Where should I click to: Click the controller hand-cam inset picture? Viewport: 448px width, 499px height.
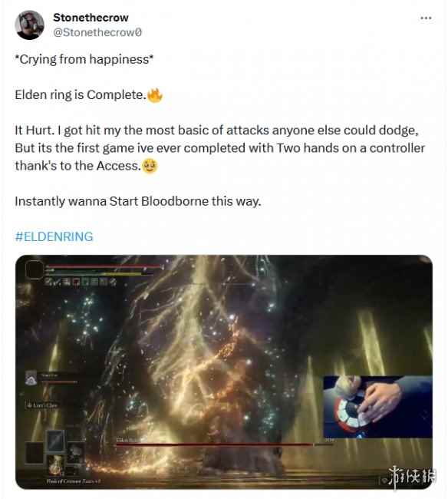click(x=377, y=406)
